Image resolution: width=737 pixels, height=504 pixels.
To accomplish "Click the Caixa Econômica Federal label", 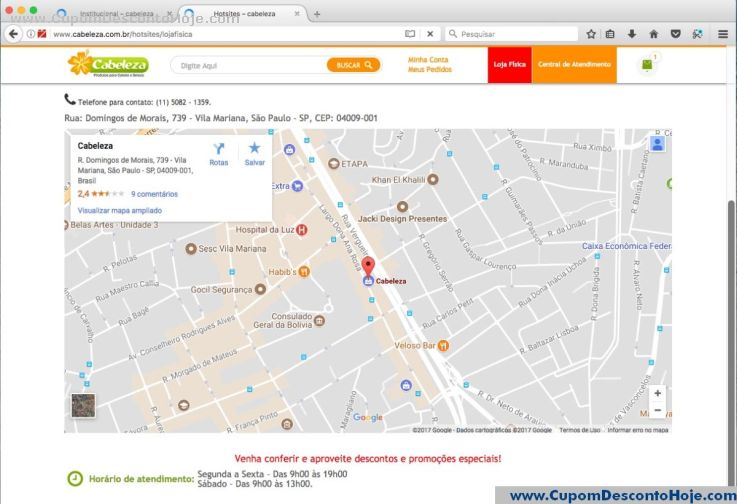I will click(627, 246).
